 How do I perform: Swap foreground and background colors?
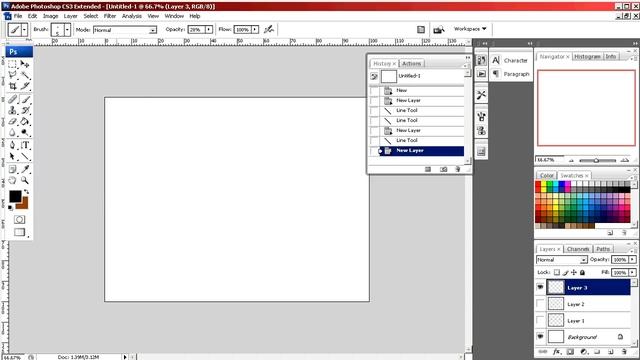click(26, 192)
